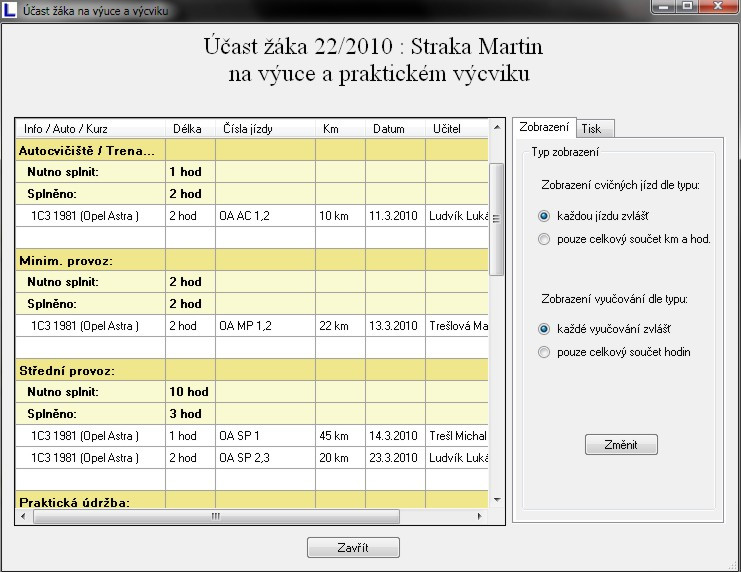Click the '3 hod' completed hours cell
This screenshot has height=572, width=741.
pos(190,414)
